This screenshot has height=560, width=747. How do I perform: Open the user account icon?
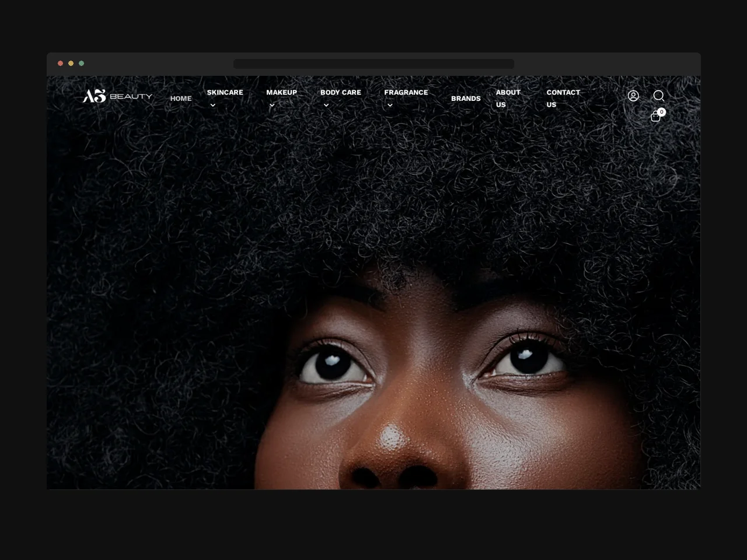point(633,96)
